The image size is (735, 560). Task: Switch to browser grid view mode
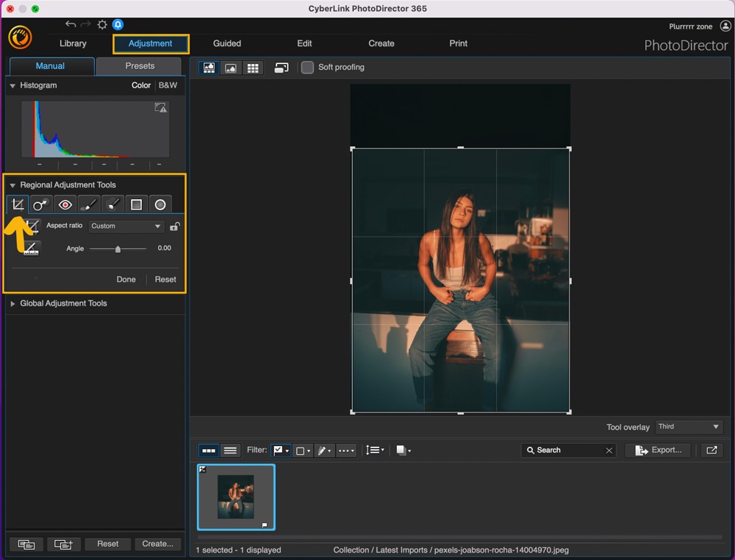[253, 68]
